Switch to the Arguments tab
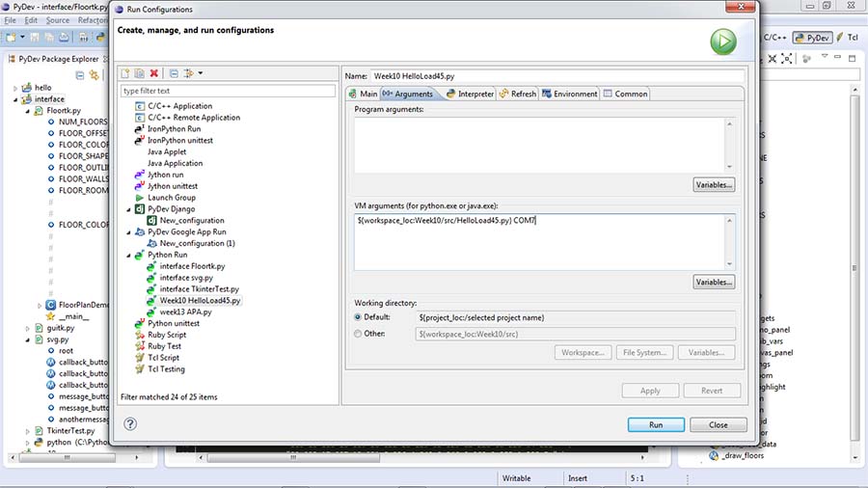 tap(408, 95)
